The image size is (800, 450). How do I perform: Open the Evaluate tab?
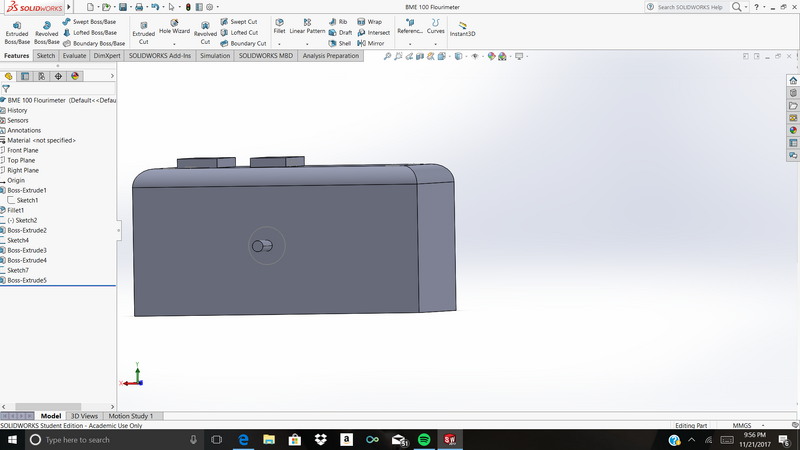pyautogui.click(x=75, y=56)
